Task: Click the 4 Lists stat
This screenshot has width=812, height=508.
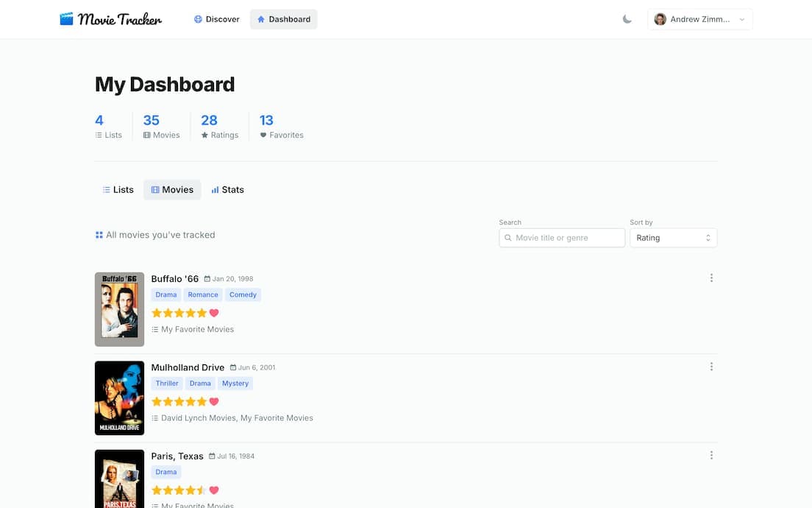Action: pos(108,127)
